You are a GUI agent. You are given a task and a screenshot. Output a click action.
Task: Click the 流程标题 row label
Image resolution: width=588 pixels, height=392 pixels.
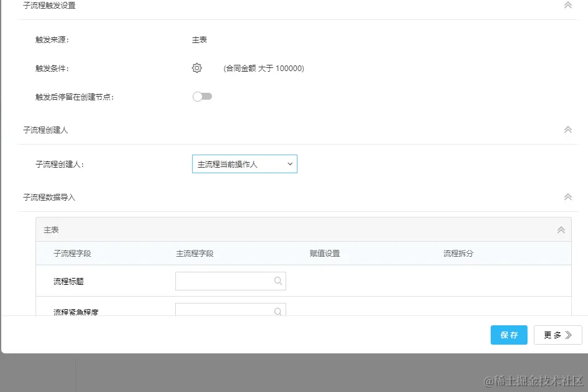(x=69, y=282)
